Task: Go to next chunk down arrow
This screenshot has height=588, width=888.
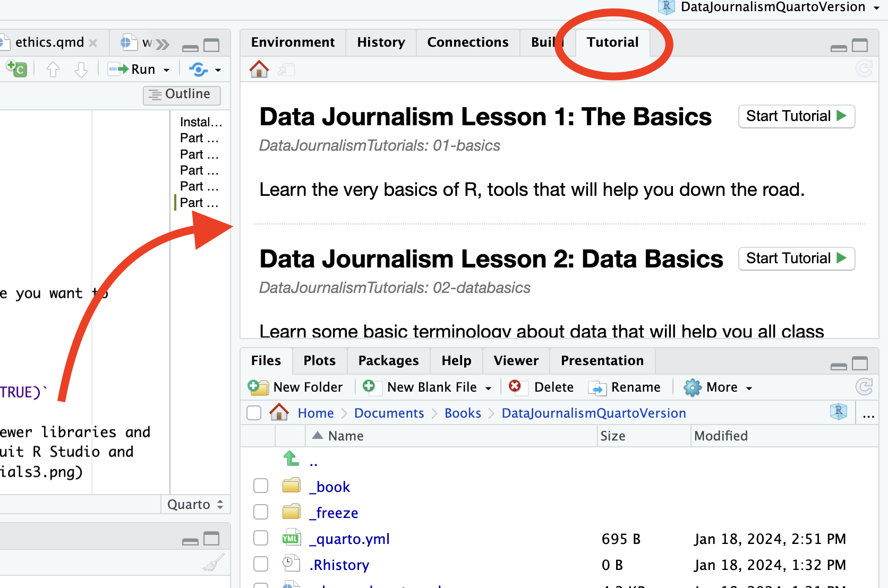Action: click(81, 70)
